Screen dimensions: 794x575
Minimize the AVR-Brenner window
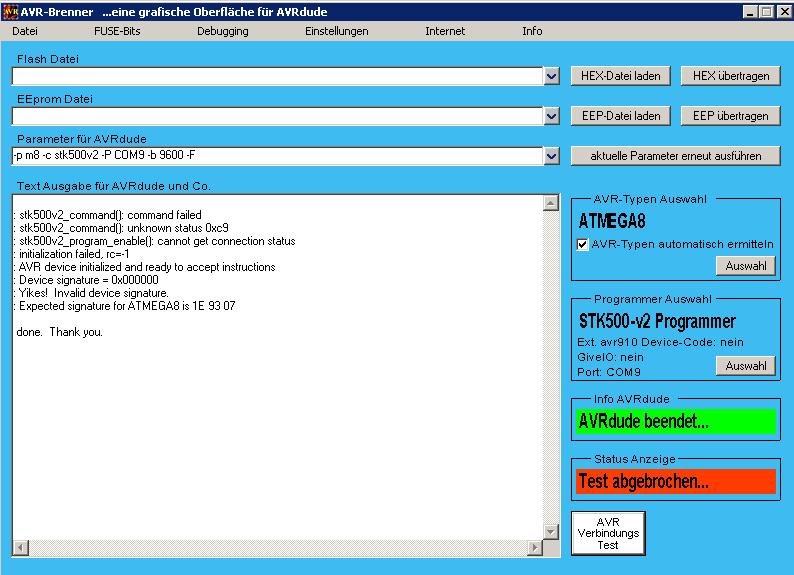coord(750,12)
